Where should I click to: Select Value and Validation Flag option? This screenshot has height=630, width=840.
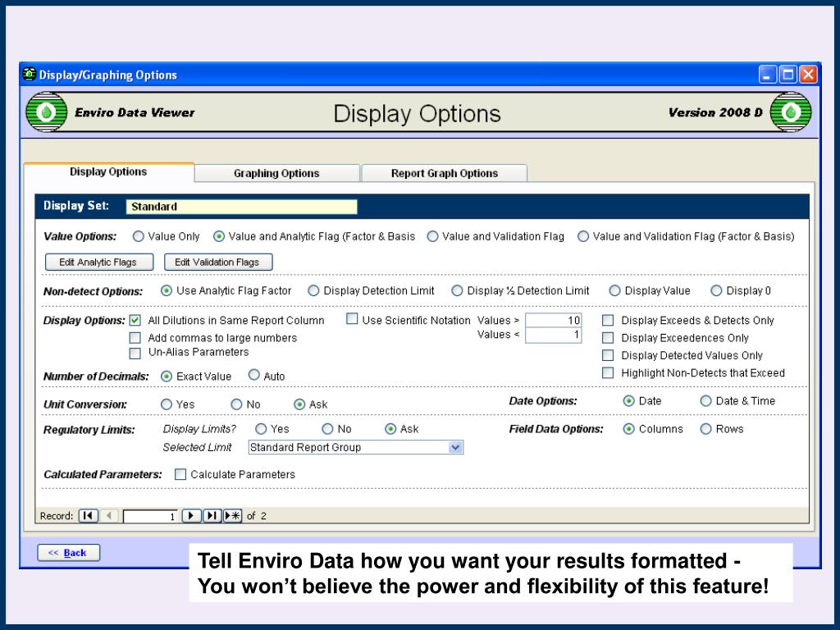coord(432,236)
